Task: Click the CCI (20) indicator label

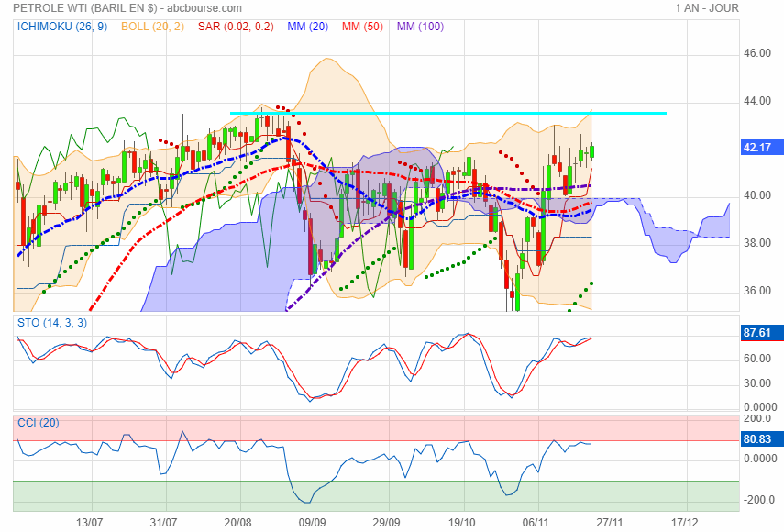Action: 38,423
